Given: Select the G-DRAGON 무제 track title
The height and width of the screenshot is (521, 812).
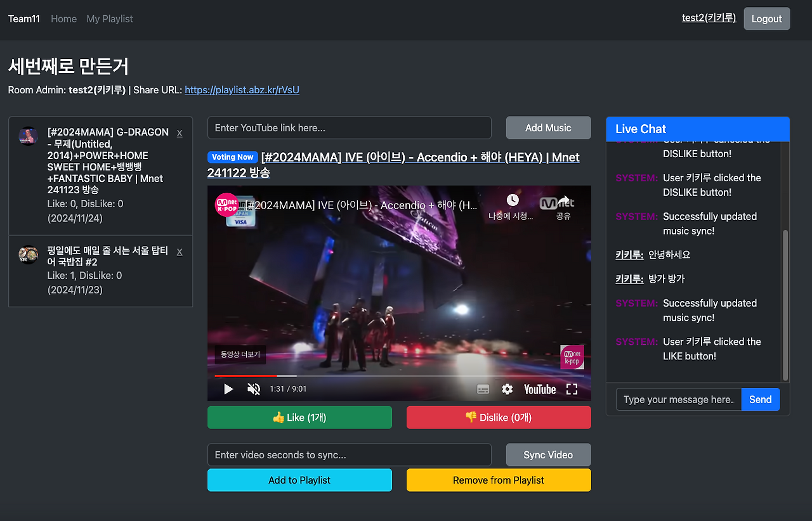Looking at the screenshot, I should pos(108,161).
